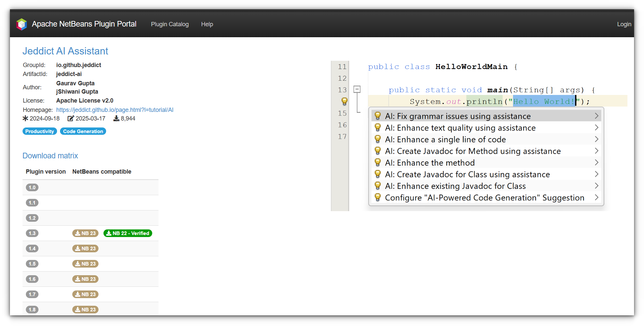The width and height of the screenshot is (644, 326).
Task: Open the jeddict homepage tutorial link
Action: [115, 110]
